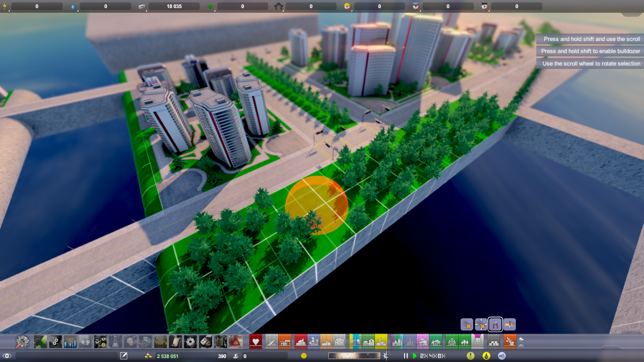
Task: Expand the house housing counter
Action: pos(279,7)
